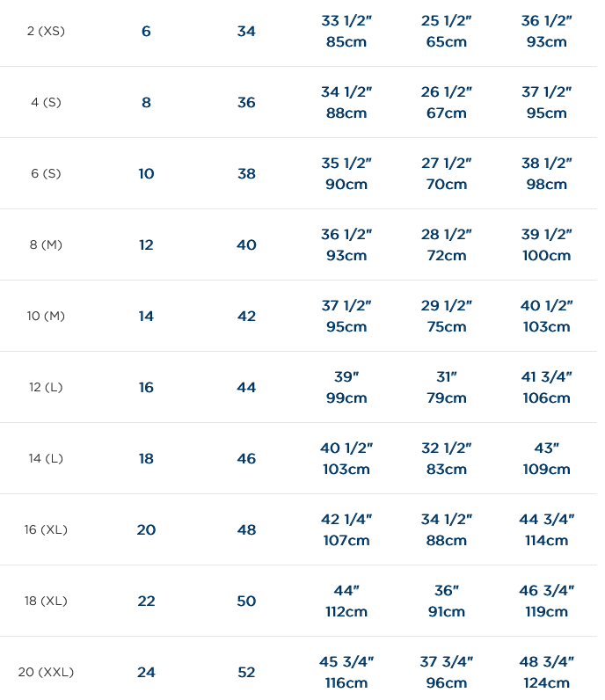Click the 6 (S) size label
Screen dimensions: 605x700
(x=46, y=174)
